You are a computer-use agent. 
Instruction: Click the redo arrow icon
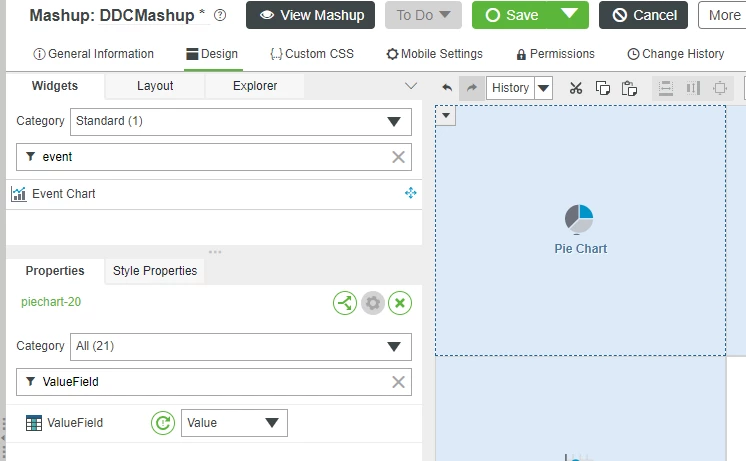point(471,88)
